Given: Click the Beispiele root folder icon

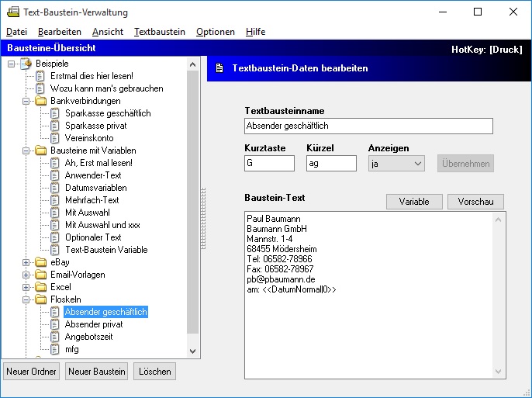Looking at the screenshot, I should (x=26, y=64).
